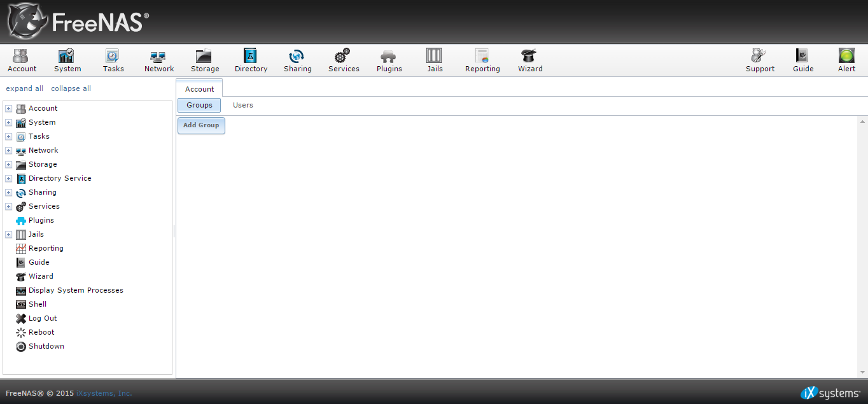868x404 pixels.
Task: Open Jails in the top toolbar
Action: [x=435, y=61]
